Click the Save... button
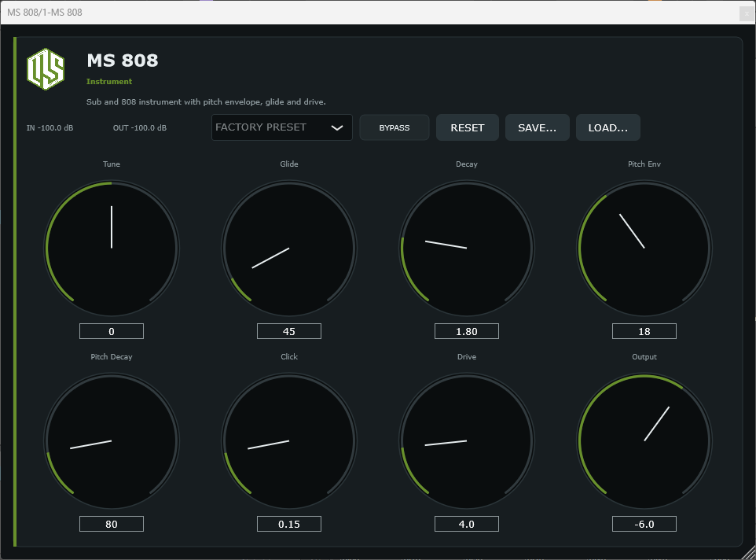This screenshot has width=756, height=560. point(537,128)
